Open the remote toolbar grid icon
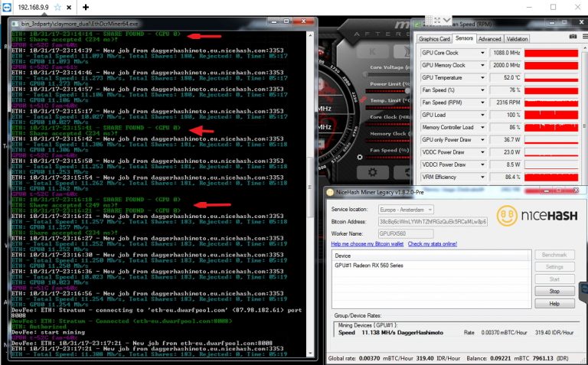The width and height of the screenshot is (588, 365). [429, 20]
